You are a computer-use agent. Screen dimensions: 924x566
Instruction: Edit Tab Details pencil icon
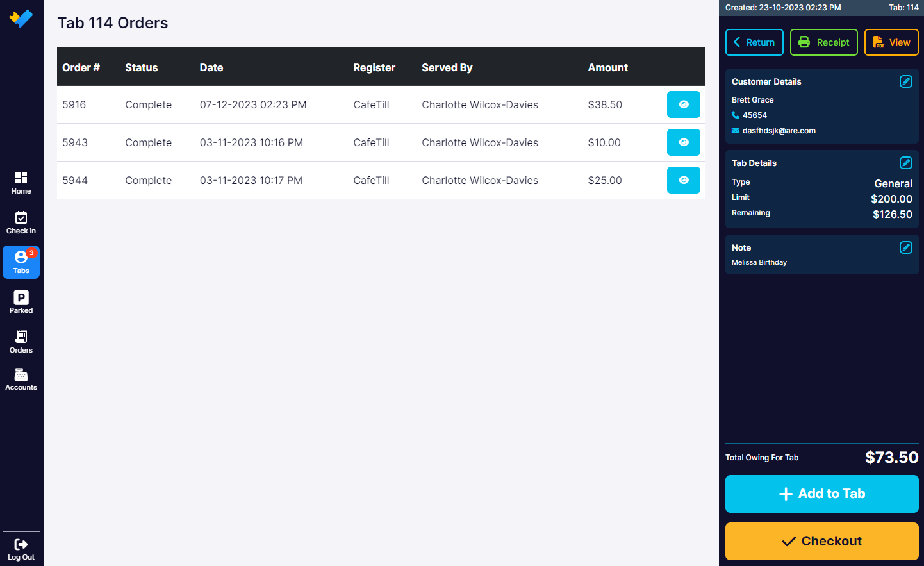(905, 163)
